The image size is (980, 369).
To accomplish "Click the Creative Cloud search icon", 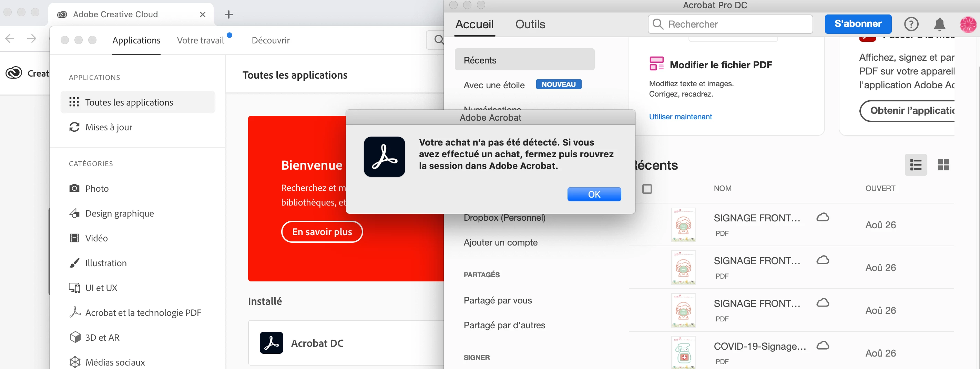I will pos(439,40).
